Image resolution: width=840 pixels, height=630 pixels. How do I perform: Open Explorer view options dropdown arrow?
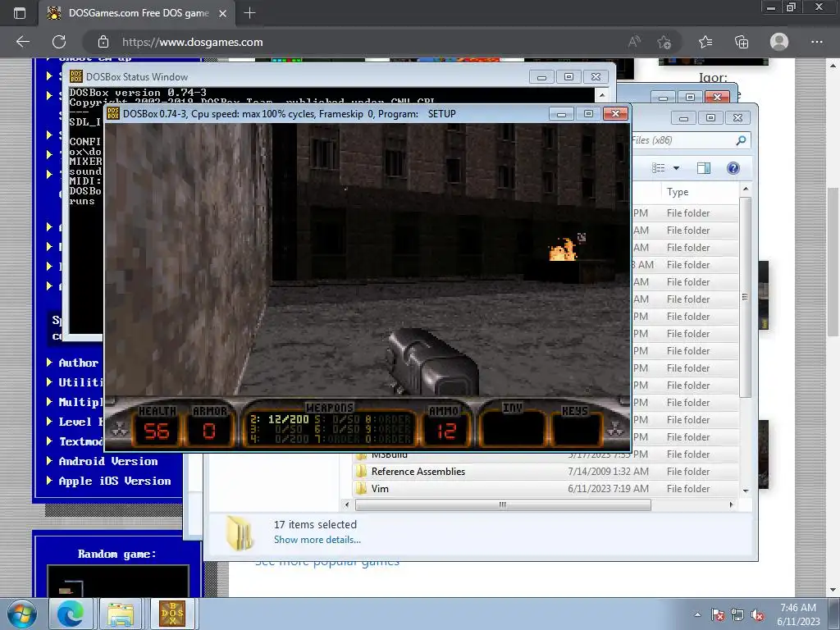pos(676,168)
